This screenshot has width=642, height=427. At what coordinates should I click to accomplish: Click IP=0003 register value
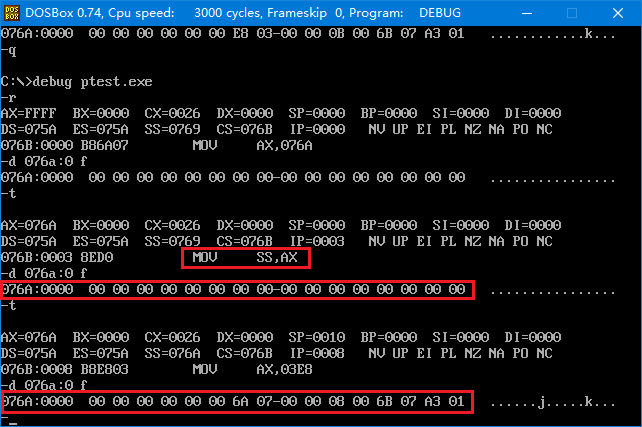pos(317,242)
